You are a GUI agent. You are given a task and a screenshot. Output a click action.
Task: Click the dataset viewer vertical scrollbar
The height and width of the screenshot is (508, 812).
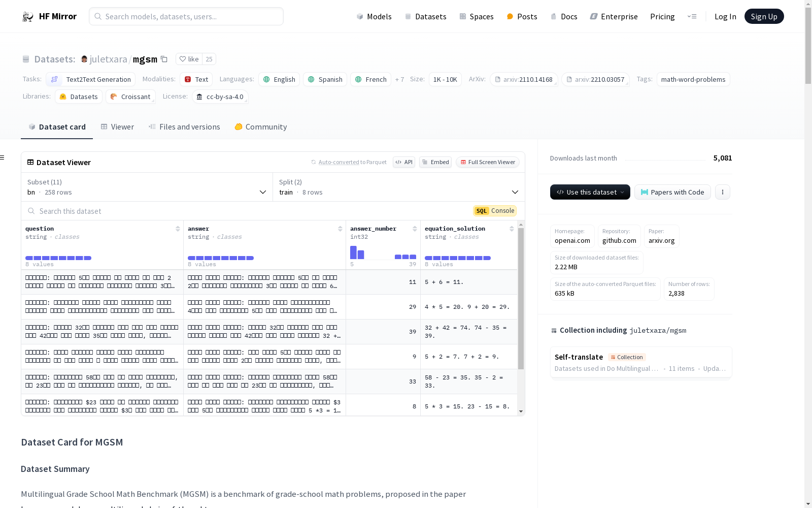[x=521, y=298]
